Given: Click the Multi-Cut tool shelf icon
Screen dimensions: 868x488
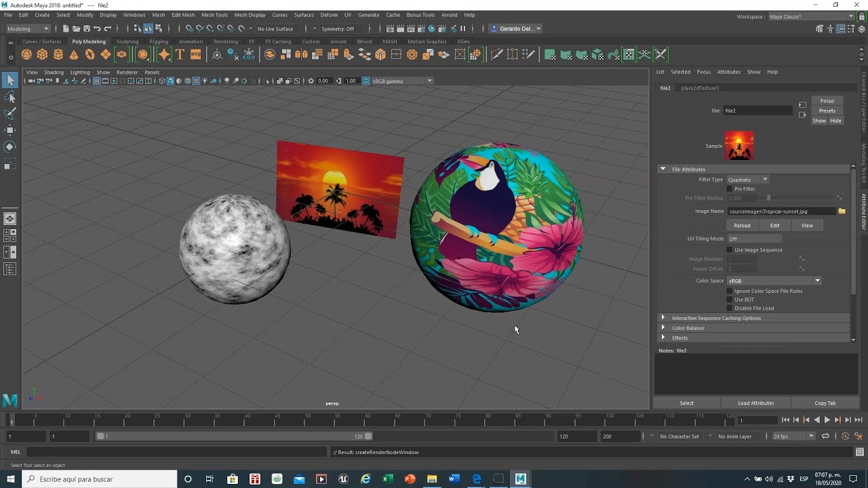Looking at the screenshot, I should 496,54.
